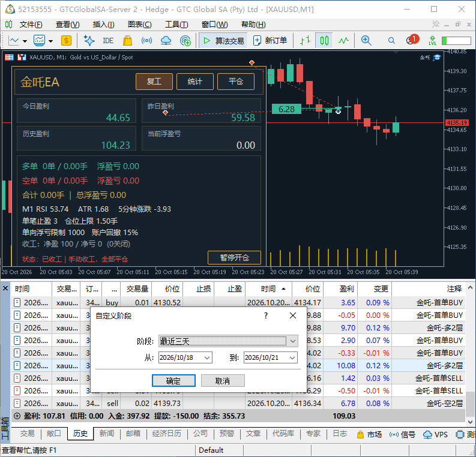Viewport: 476px width, 457px height.
Task: Open the line chart type toolbar icon
Action: 14,40
